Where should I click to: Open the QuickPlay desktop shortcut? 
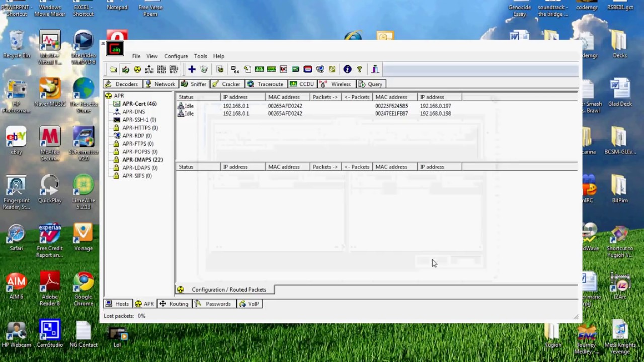50,189
